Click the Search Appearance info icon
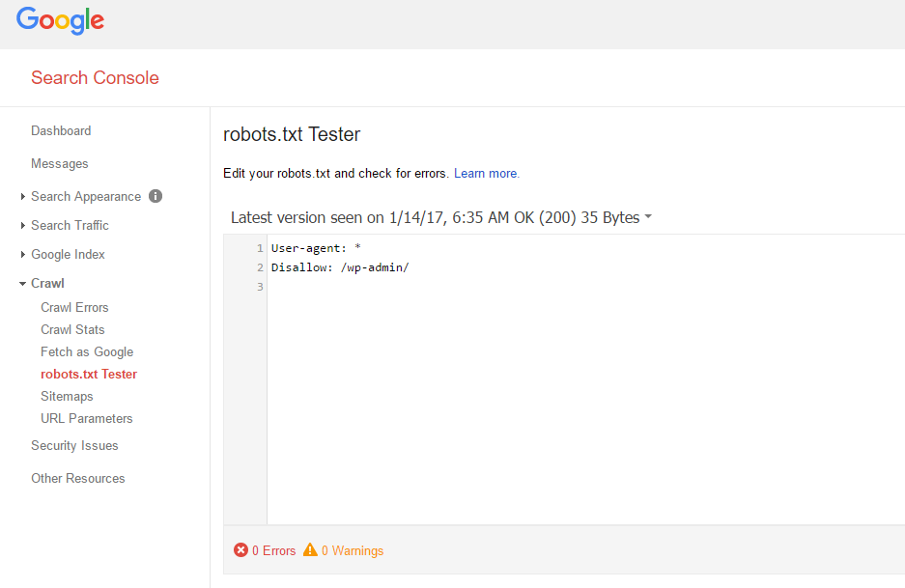Image resolution: width=905 pixels, height=588 pixels. tap(156, 196)
